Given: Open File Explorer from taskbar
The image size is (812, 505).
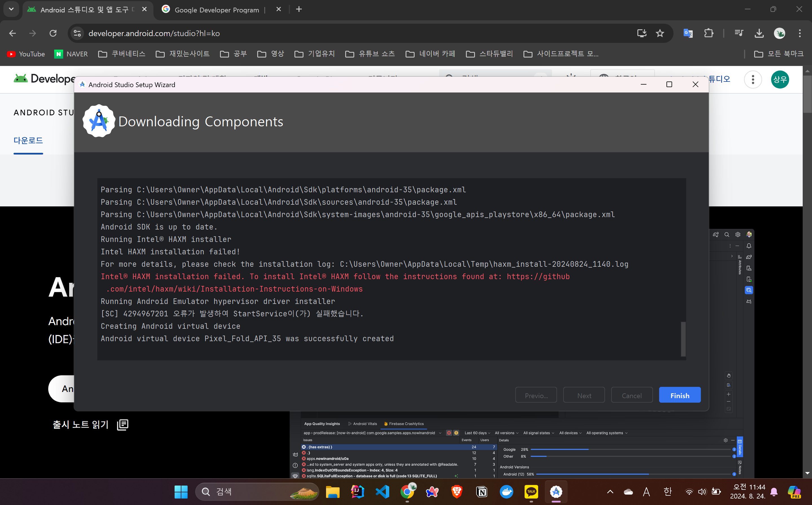Looking at the screenshot, I should tap(332, 492).
